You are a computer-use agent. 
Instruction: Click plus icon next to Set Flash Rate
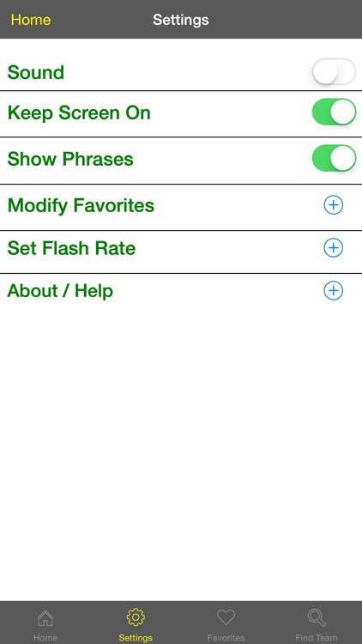pos(334,247)
